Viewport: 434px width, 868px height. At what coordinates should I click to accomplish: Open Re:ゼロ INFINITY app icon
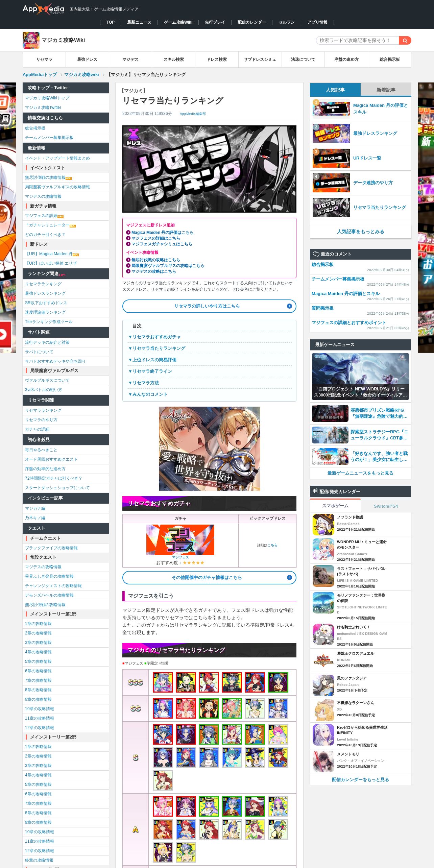pos(323,735)
